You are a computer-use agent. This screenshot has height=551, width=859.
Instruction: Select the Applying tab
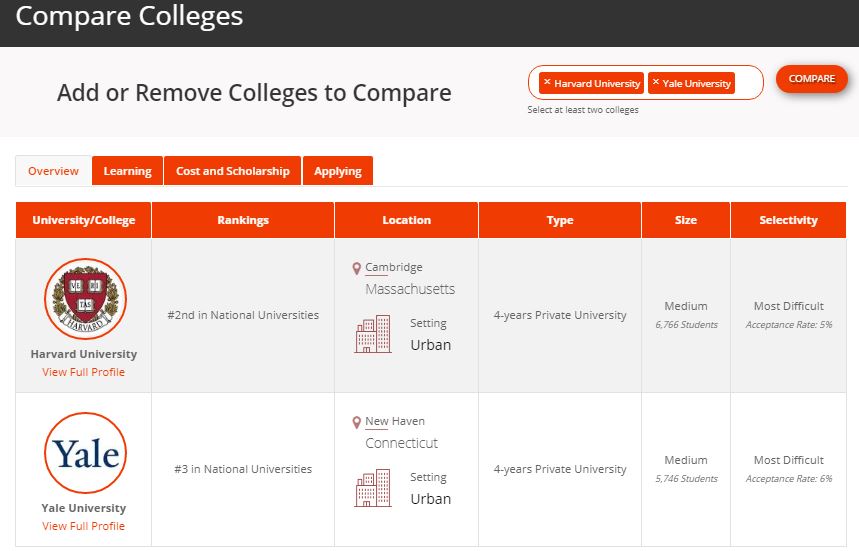click(x=338, y=171)
